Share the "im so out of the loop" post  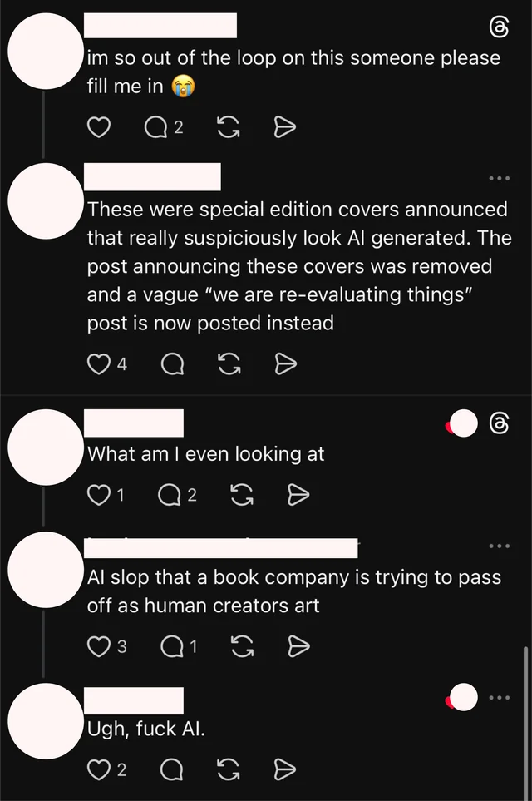point(285,127)
